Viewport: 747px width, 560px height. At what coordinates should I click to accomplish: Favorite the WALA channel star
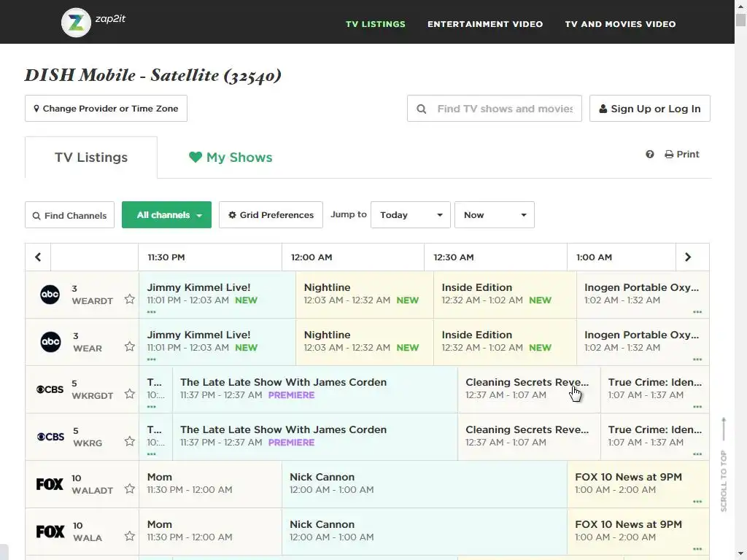pos(130,536)
